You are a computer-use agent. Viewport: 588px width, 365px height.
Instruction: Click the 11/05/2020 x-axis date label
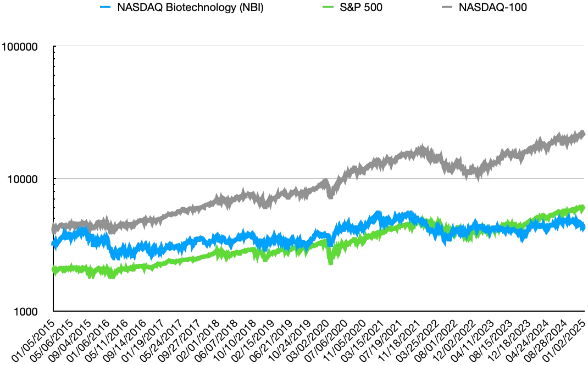pos(345,341)
